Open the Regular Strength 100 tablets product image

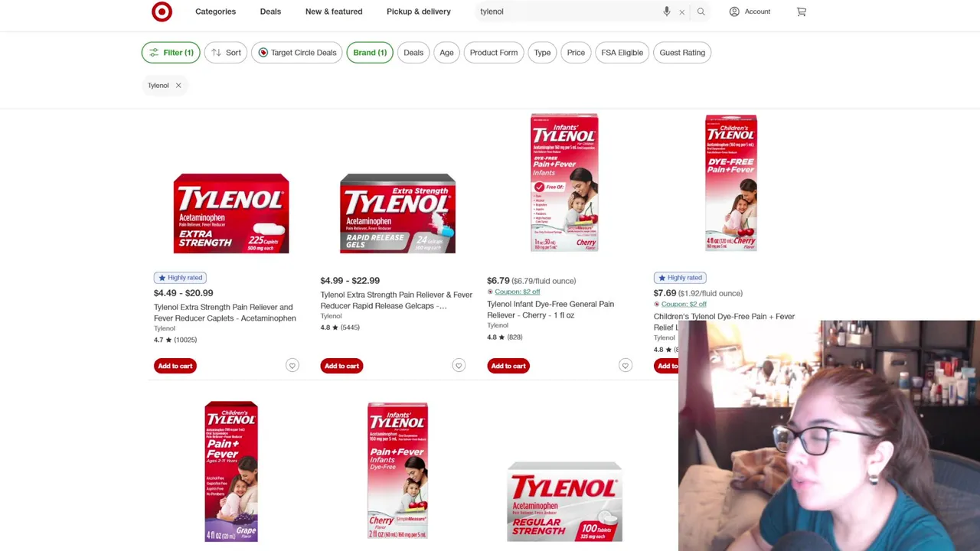click(x=564, y=501)
